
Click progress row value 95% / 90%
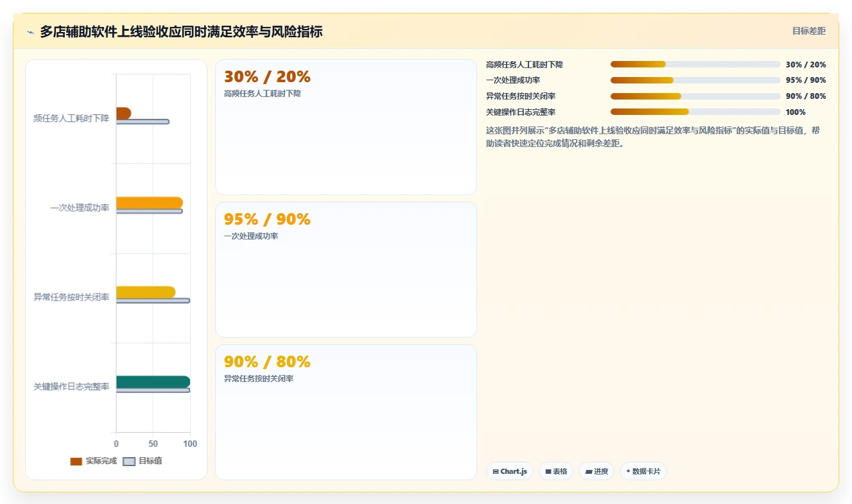806,80
